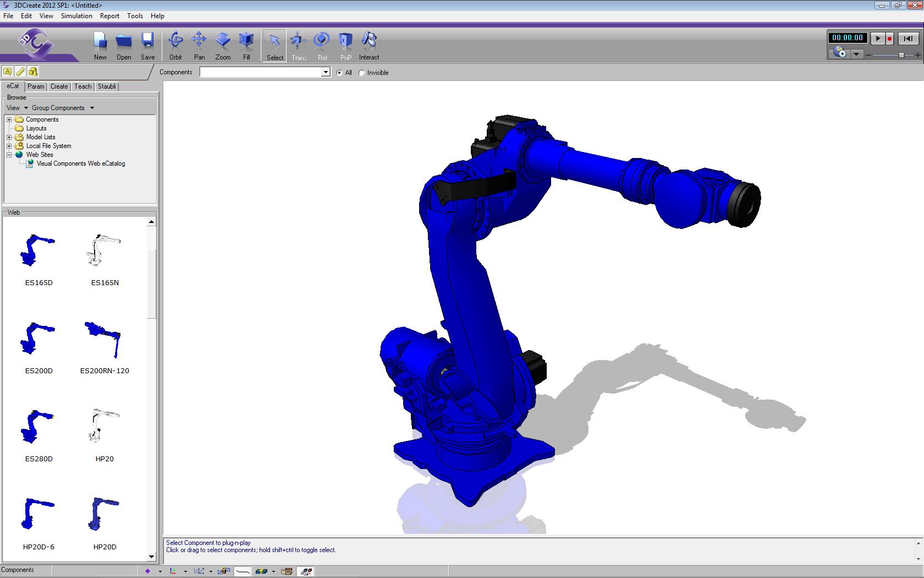Click the catalog scrollbar down arrow

pos(151,557)
